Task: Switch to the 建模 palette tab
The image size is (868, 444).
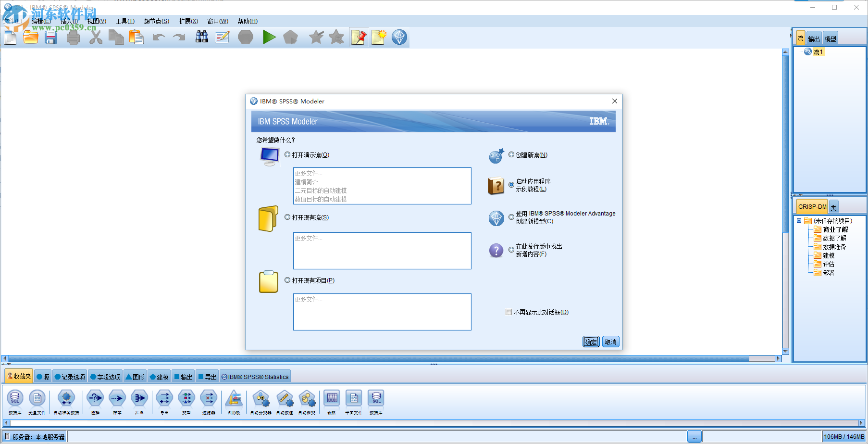Action: tap(159, 376)
